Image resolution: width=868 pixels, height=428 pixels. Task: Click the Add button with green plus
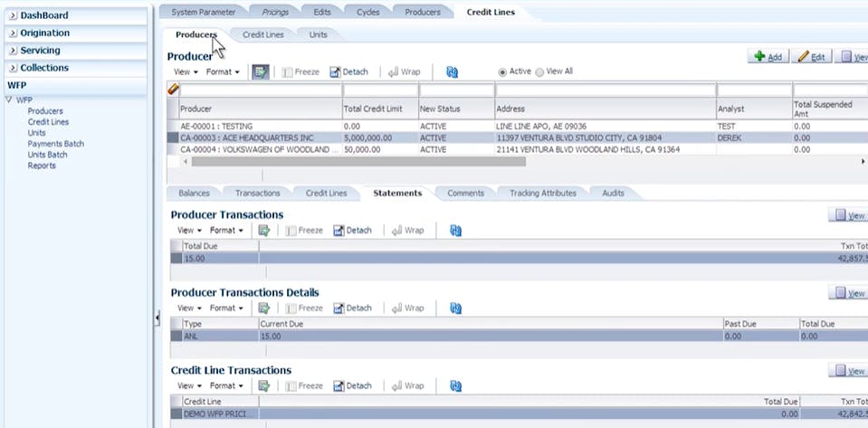coord(766,56)
